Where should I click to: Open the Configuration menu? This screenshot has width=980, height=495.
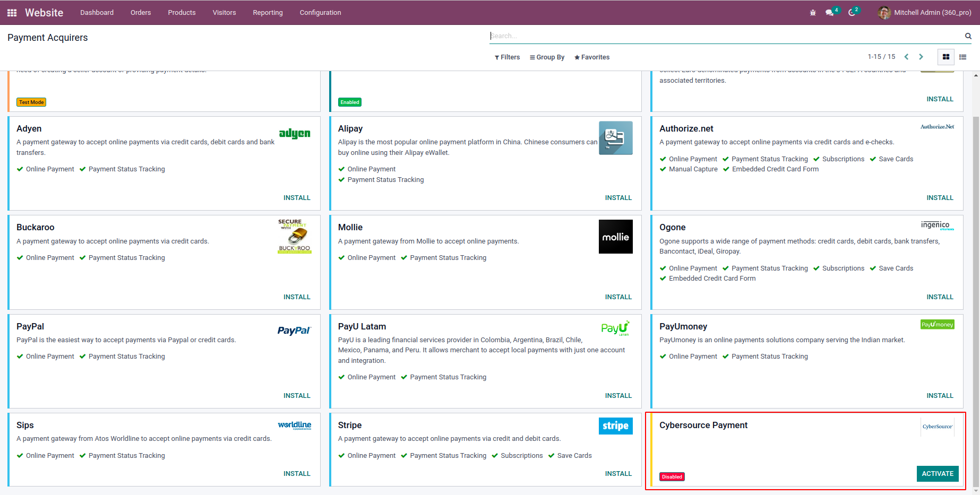320,13
